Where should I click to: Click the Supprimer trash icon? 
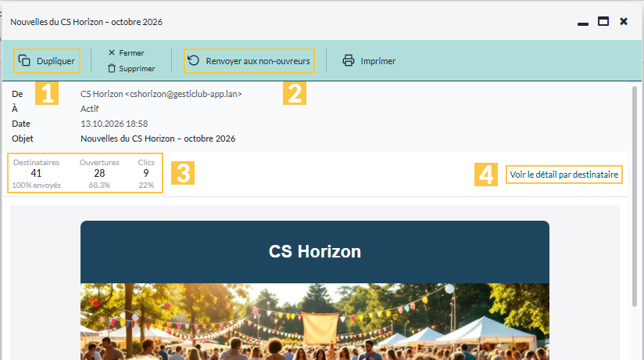(x=111, y=68)
